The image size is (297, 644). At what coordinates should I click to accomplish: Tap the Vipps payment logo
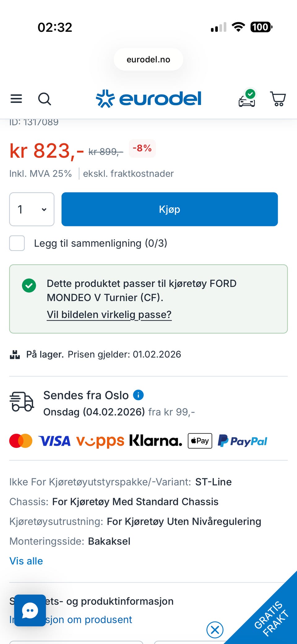100,441
